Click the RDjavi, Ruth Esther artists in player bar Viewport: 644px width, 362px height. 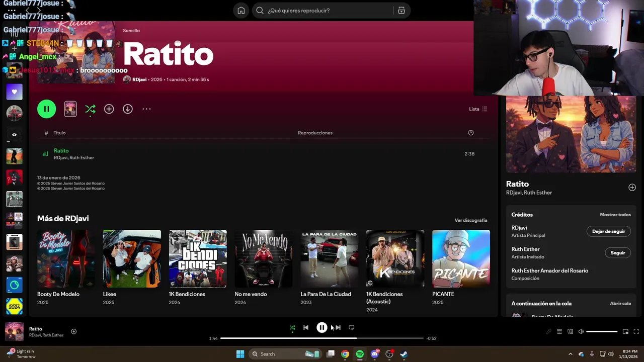coord(46,335)
